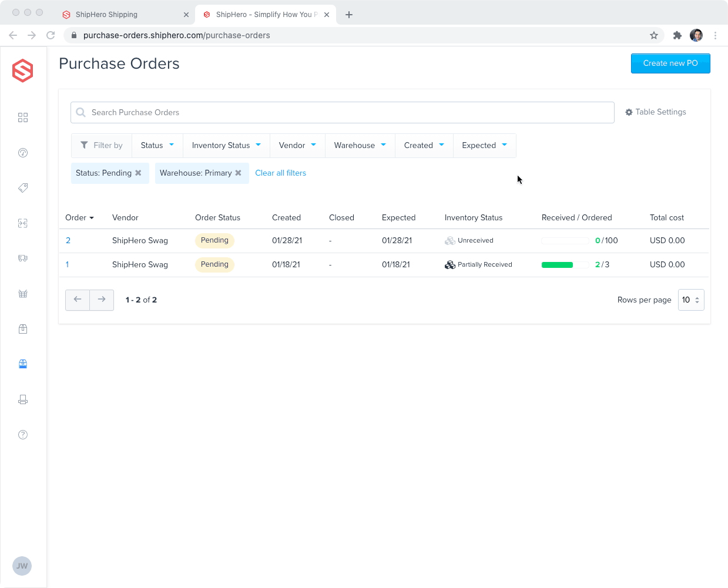Expand the Expected date filter dropdown

[485, 146]
